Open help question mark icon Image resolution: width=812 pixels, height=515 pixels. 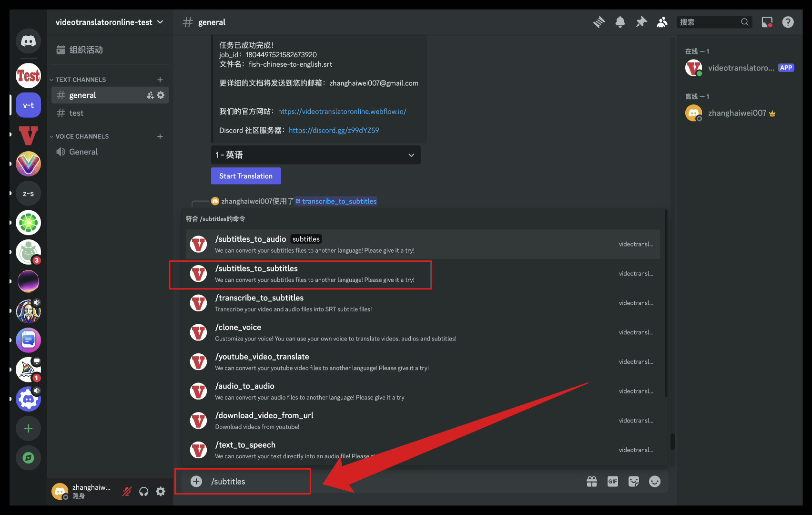pyautogui.click(x=788, y=22)
